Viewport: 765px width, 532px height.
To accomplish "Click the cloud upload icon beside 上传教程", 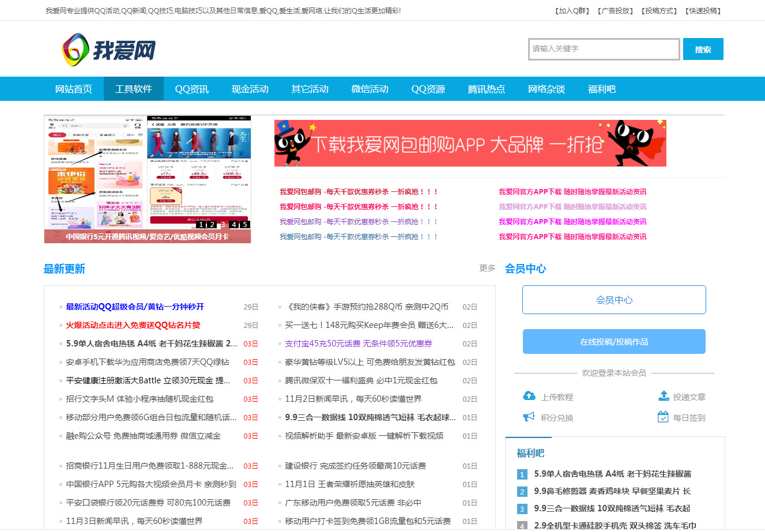I will [529, 396].
